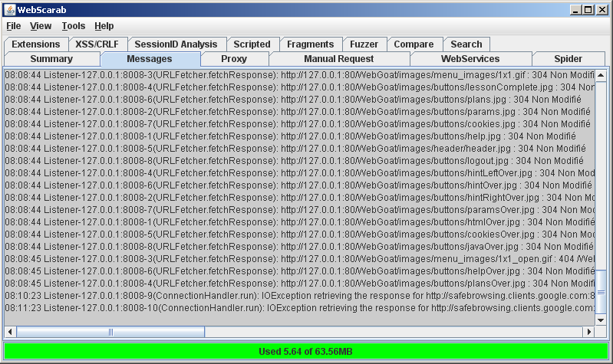Select the WebServices tab
Viewport: 613px width, 364px height.
[x=470, y=59]
